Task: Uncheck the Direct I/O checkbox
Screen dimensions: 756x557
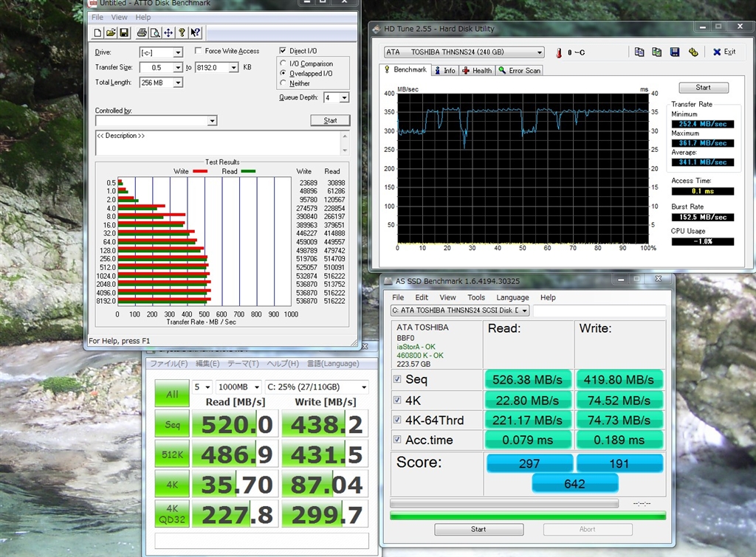Action: 283,51
